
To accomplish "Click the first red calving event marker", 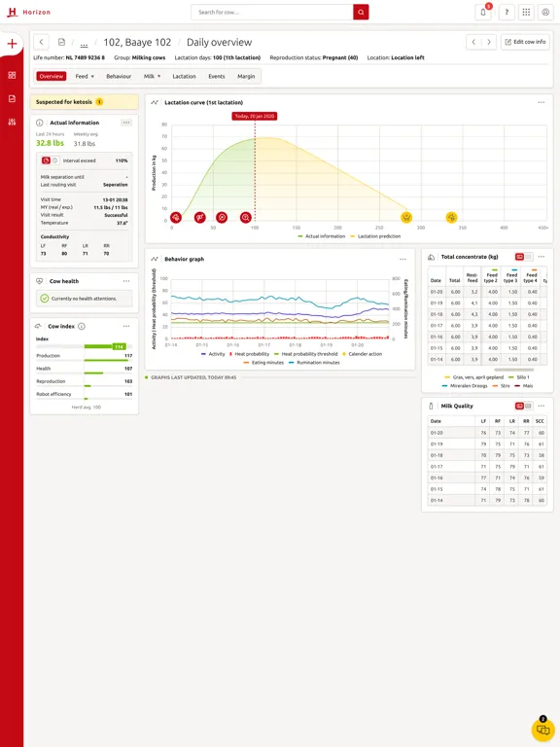I will [x=176, y=218].
